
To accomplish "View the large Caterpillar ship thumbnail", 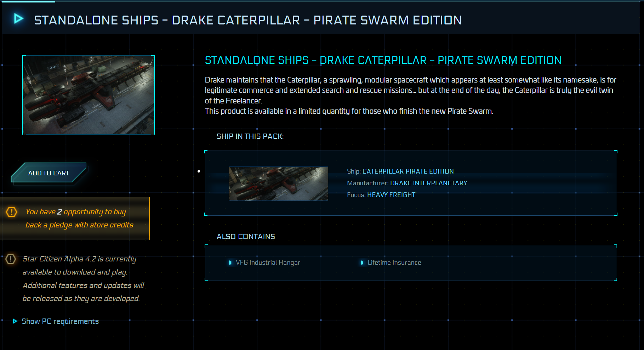I will tap(88, 95).
